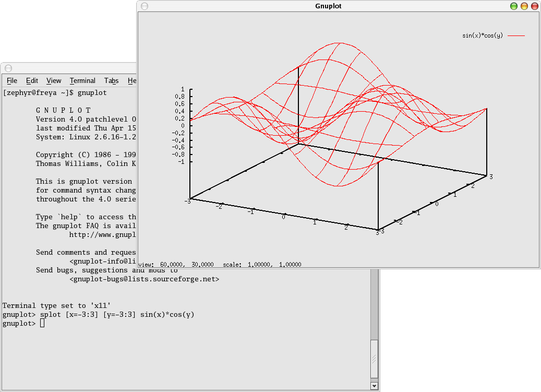Click the view: 60.0000, 30.0000 status text
The image size is (541, 392).
(x=176, y=265)
